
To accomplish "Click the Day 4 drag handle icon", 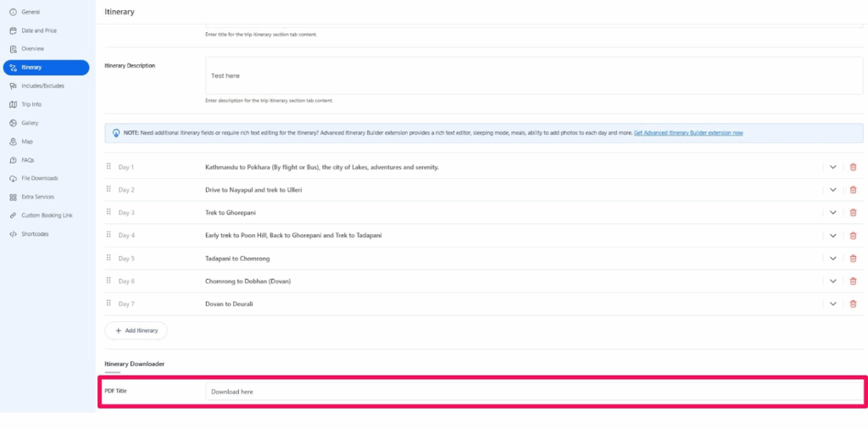I will [108, 235].
